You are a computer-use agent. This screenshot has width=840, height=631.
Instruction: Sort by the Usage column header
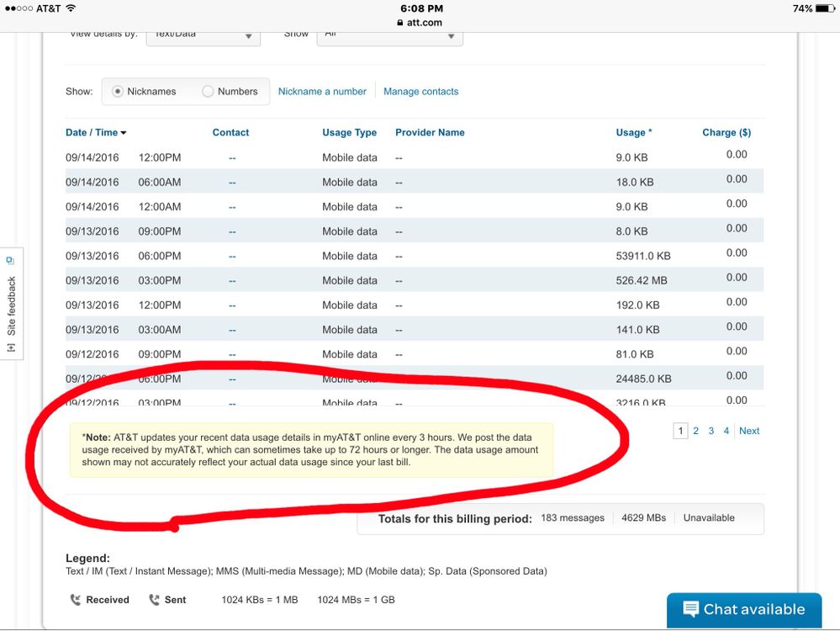pos(633,132)
